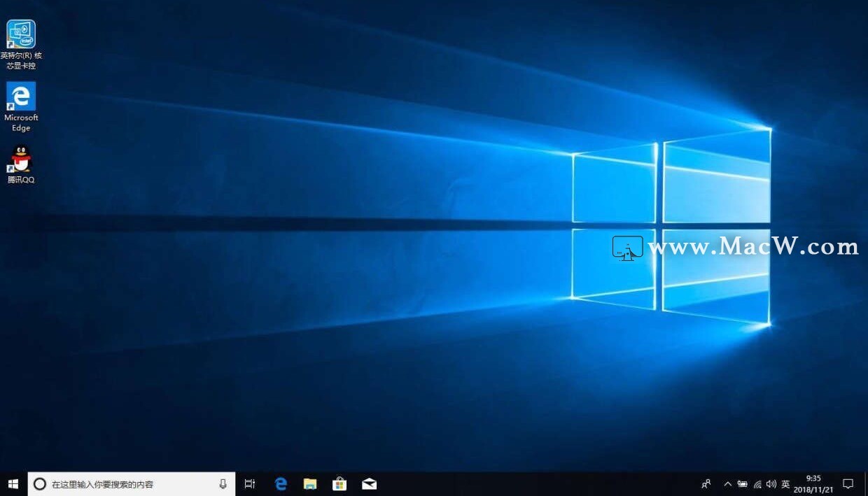This screenshot has height=496, width=868.
Task: Activate the Cortana microphone icon
Action: pos(223,483)
